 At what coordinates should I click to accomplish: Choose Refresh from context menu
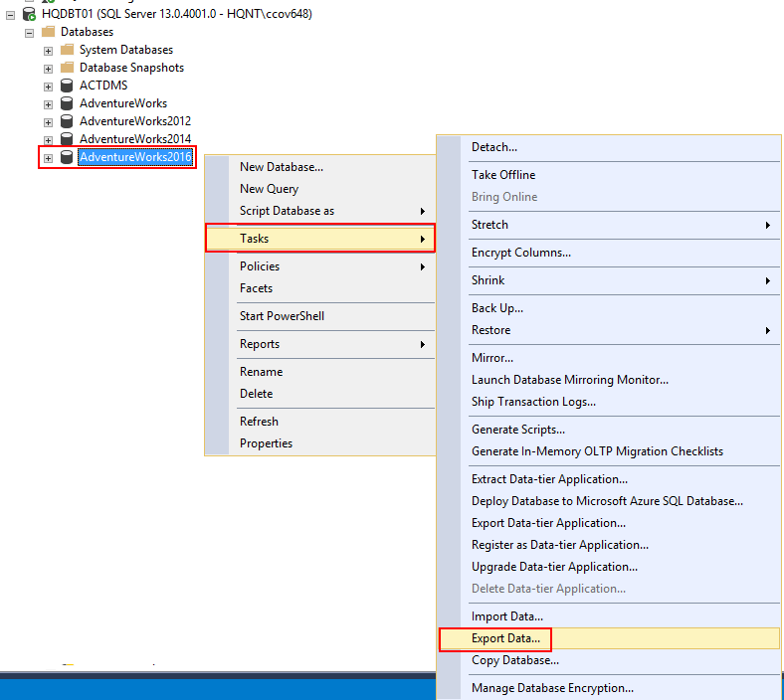[x=320, y=422]
